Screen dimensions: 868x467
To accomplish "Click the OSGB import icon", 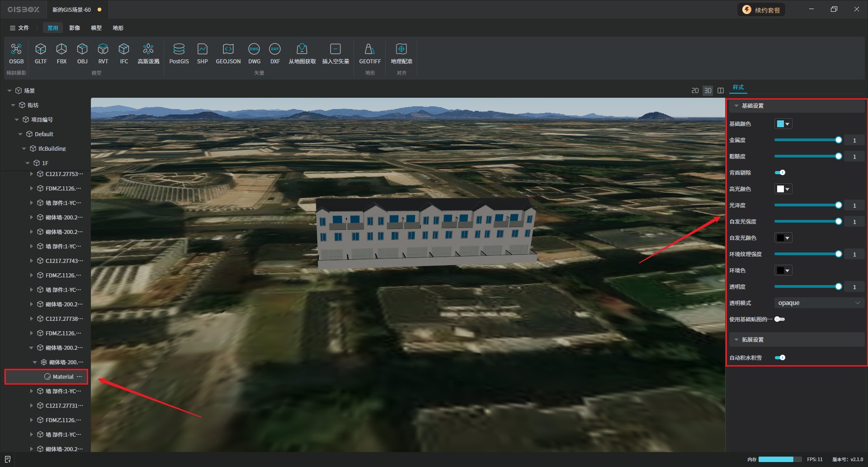I will click(x=16, y=49).
